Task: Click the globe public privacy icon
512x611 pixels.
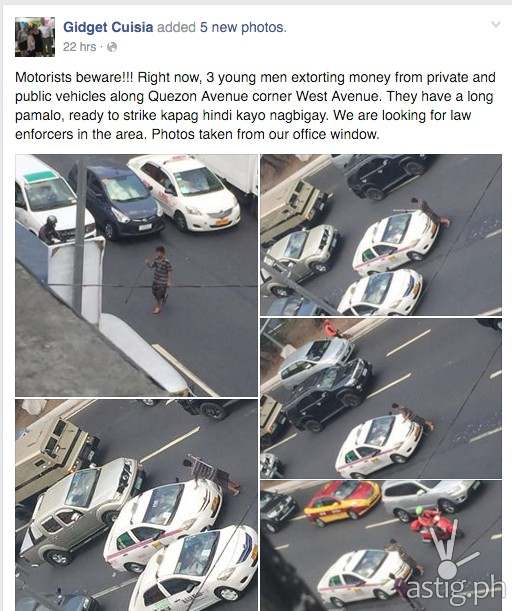Action: pyautogui.click(x=112, y=47)
